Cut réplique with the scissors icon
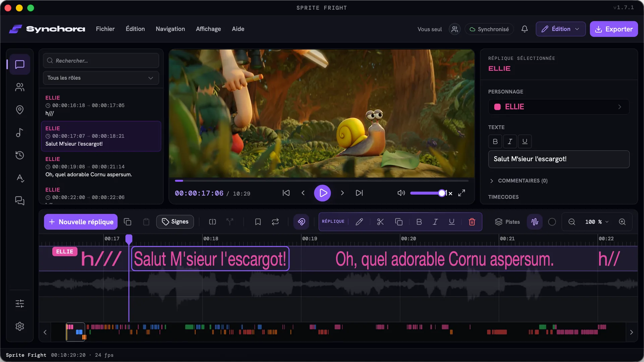644x362 pixels. [x=380, y=222]
